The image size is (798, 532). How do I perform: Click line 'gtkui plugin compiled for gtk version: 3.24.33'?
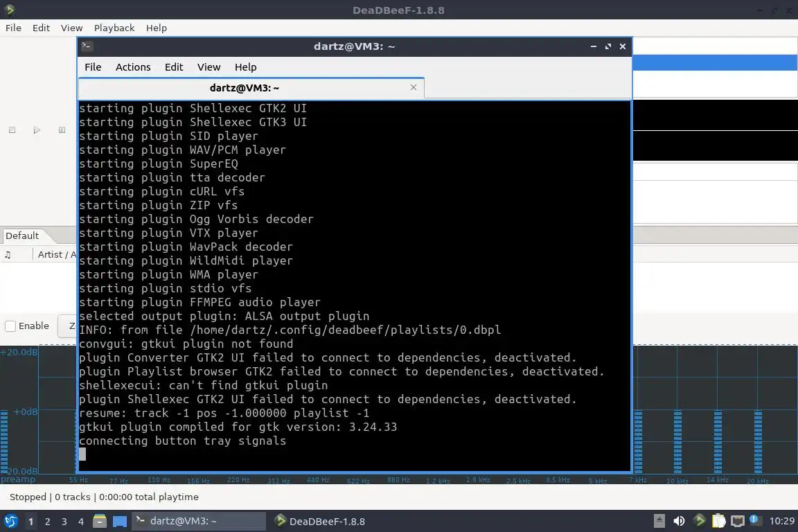[x=238, y=427]
